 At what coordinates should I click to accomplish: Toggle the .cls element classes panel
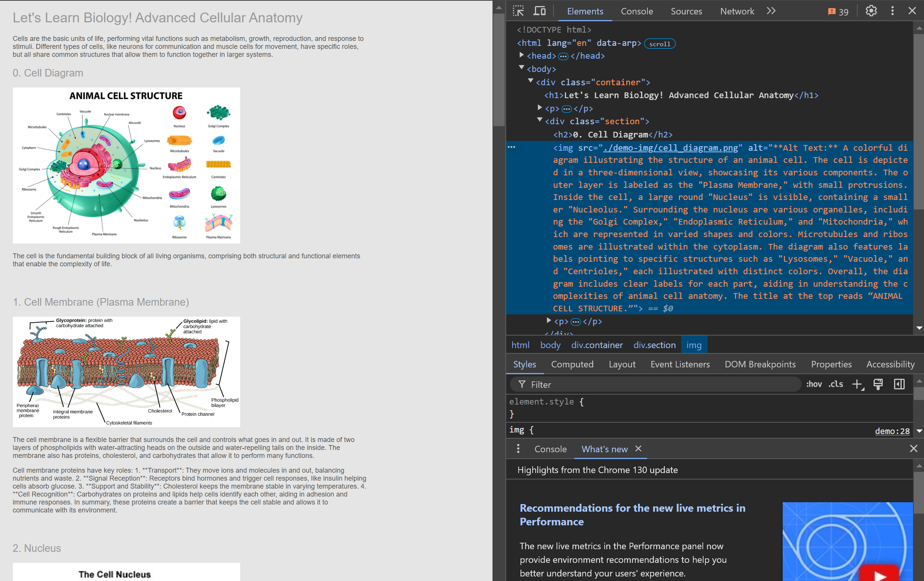point(836,384)
